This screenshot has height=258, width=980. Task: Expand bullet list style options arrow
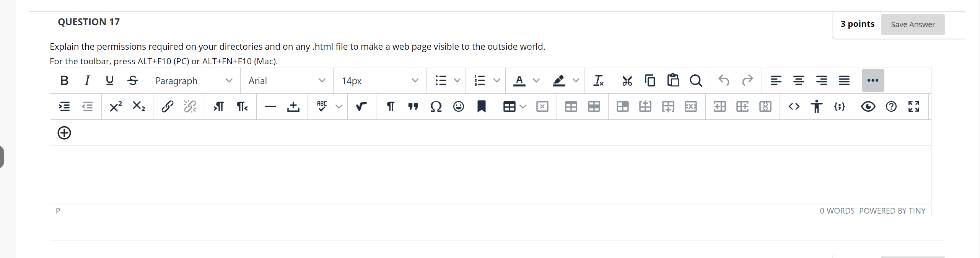point(457,81)
